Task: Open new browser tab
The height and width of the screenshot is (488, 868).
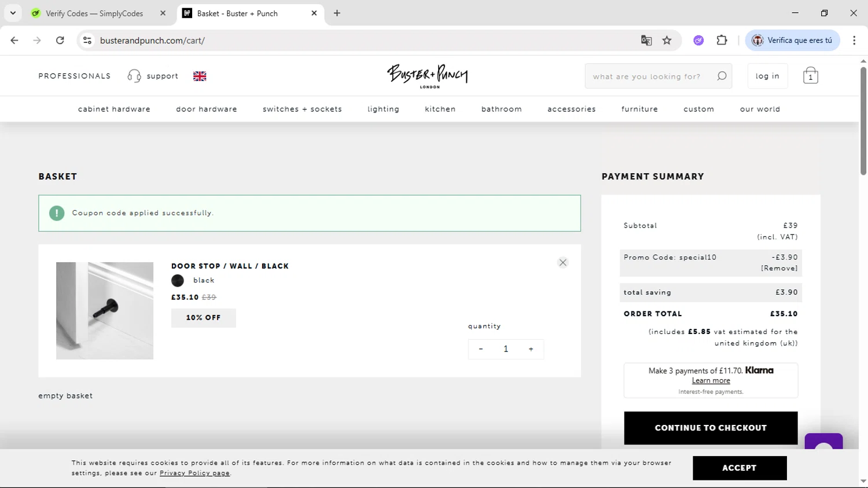Action: (337, 13)
